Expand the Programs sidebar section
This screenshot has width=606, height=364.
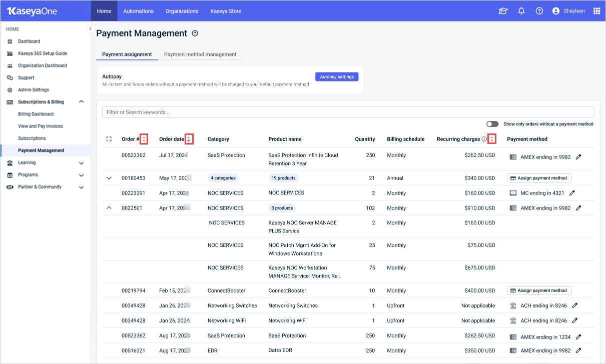point(81,175)
